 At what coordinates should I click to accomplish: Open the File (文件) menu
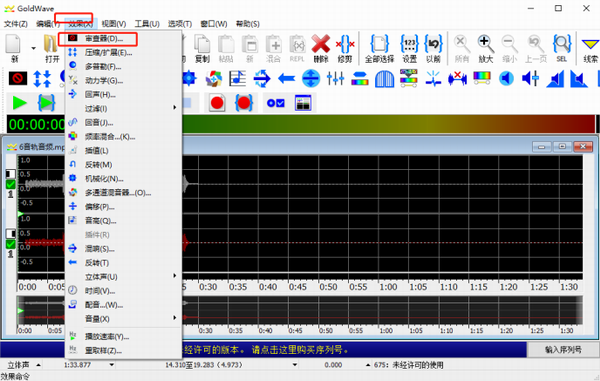tap(16, 24)
